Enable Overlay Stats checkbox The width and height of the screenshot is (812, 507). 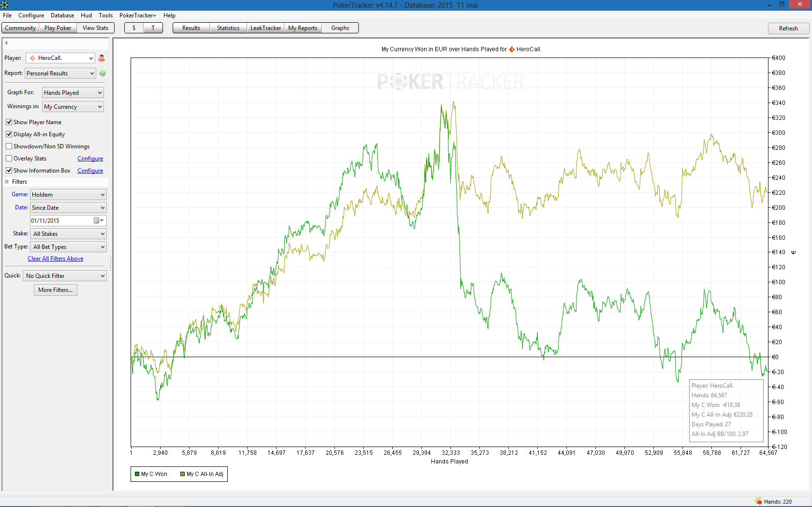pyautogui.click(x=9, y=159)
